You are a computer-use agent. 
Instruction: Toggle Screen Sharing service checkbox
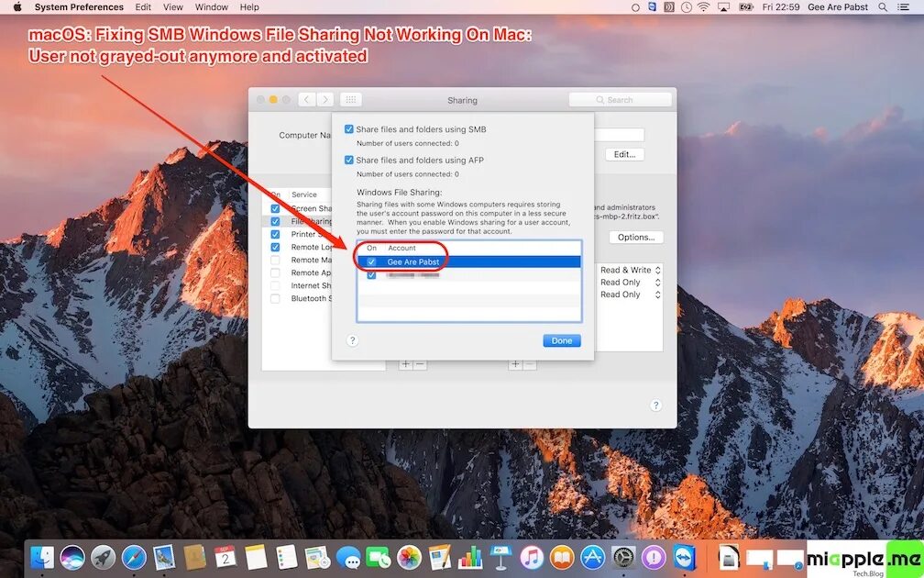pyautogui.click(x=275, y=209)
